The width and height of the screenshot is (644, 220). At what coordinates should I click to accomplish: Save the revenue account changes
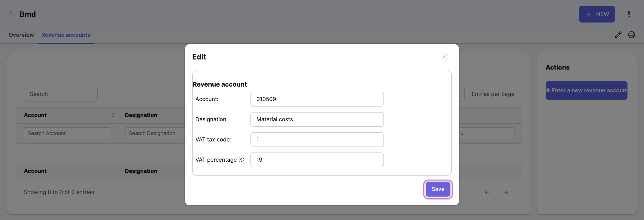pyautogui.click(x=438, y=189)
